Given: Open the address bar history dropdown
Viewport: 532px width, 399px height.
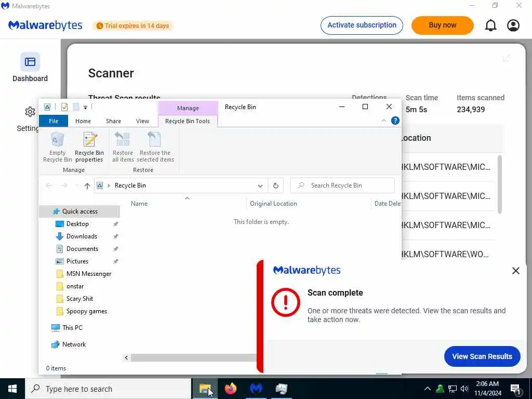Looking at the screenshot, I should (x=260, y=185).
